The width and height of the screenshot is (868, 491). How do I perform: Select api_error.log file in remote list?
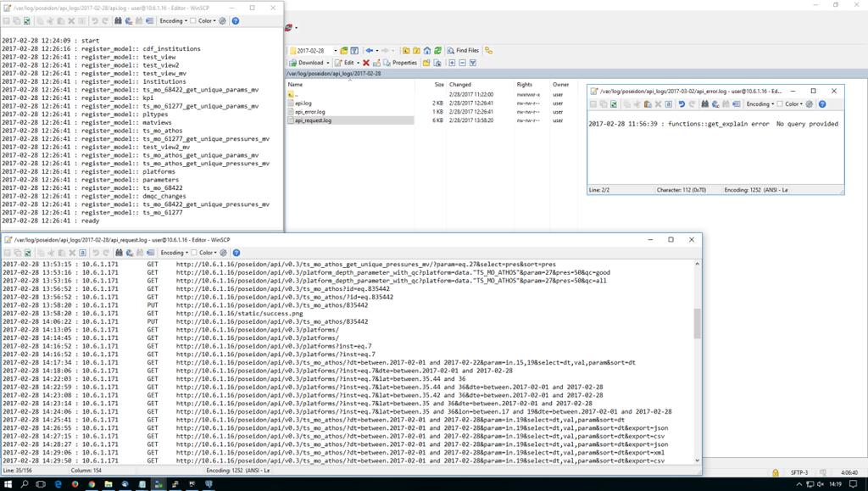point(310,112)
